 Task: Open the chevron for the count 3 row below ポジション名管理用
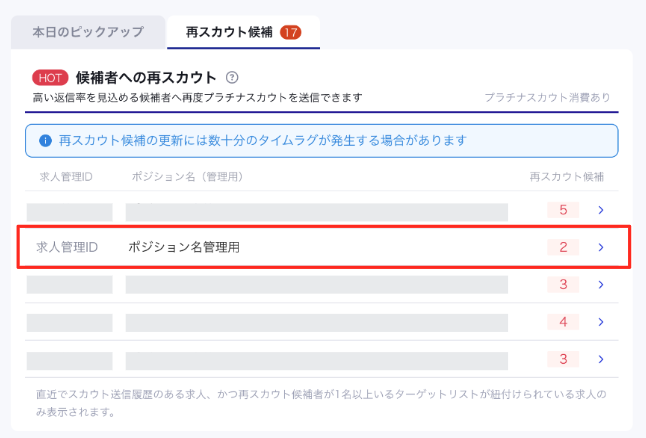pyautogui.click(x=600, y=285)
